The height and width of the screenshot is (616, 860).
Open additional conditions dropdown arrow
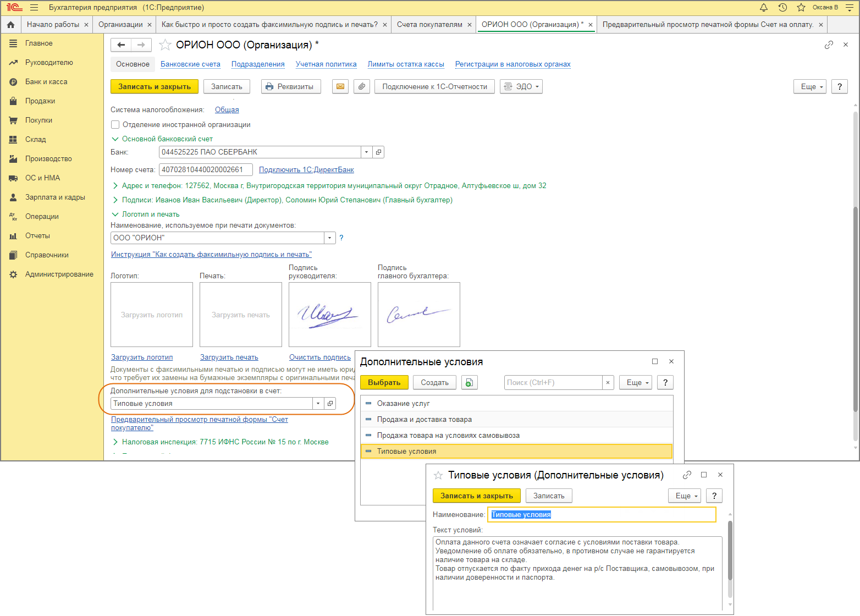pos(318,404)
